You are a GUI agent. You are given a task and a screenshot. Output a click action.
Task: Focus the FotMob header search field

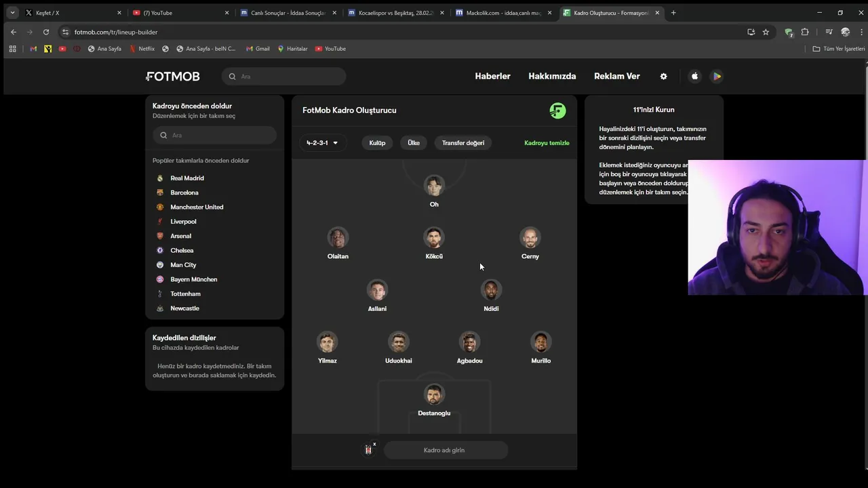point(283,77)
